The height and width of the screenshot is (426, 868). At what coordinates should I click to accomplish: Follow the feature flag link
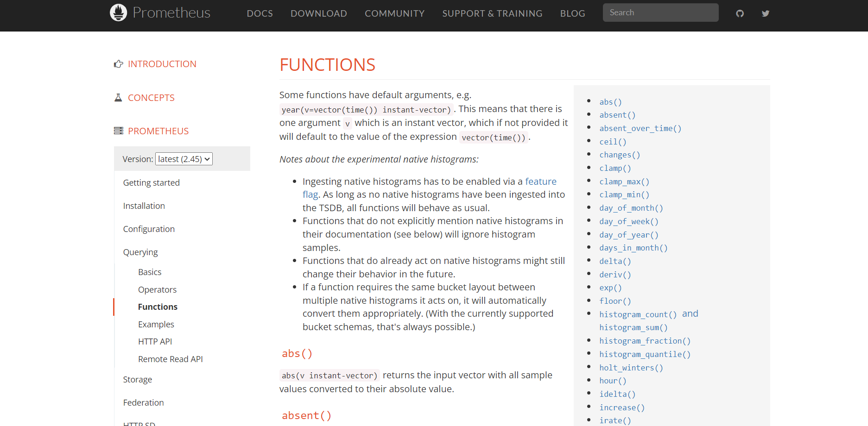tap(540, 182)
